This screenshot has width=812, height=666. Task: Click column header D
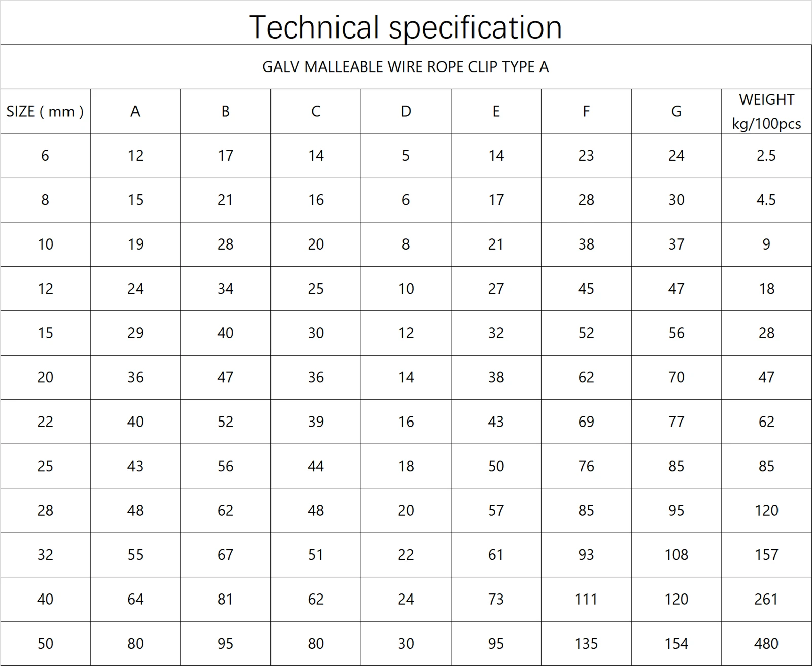(406, 112)
